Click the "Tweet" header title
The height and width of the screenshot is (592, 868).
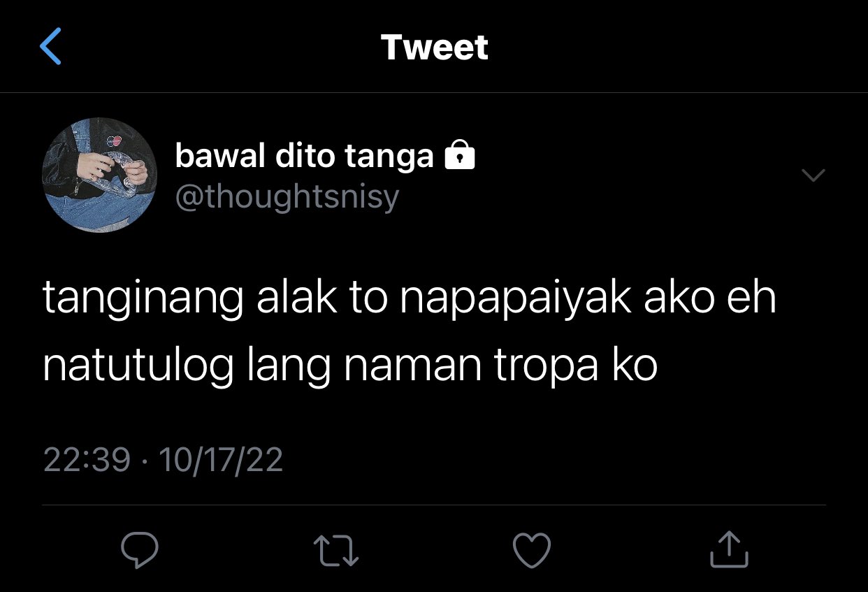tap(435, 48)
